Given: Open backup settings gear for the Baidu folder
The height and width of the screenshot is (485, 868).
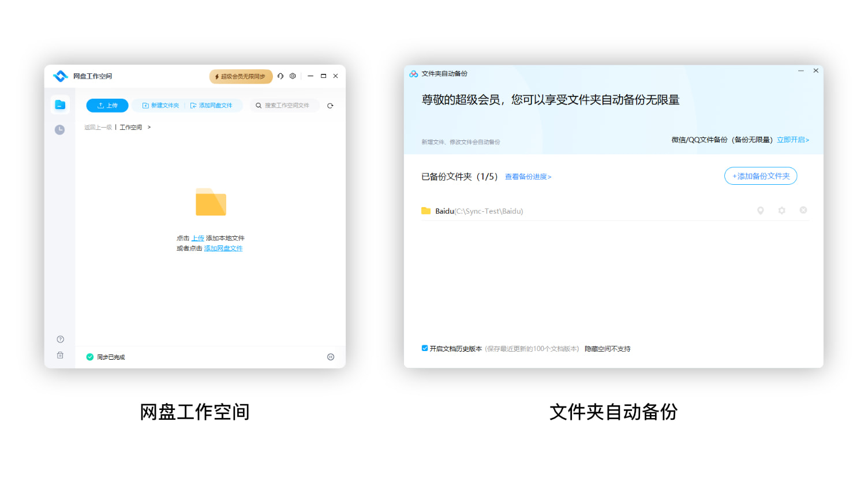Looking at the screenshot, I should 781,210.
